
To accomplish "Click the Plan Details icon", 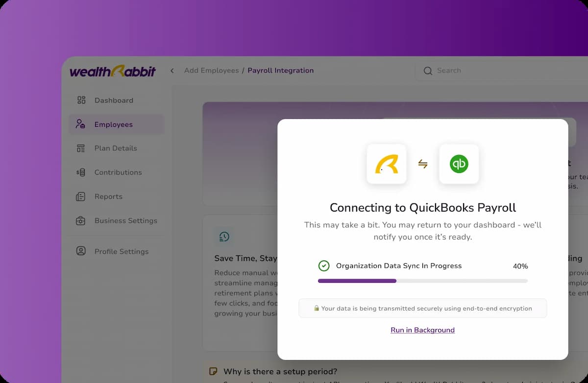I will [x=81, y=148].
